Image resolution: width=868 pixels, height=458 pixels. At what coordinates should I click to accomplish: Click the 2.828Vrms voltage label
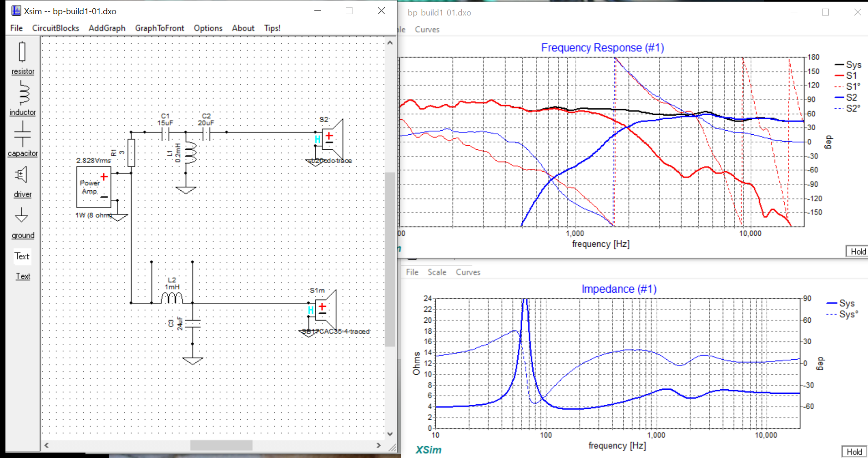[x=93, y=160]
